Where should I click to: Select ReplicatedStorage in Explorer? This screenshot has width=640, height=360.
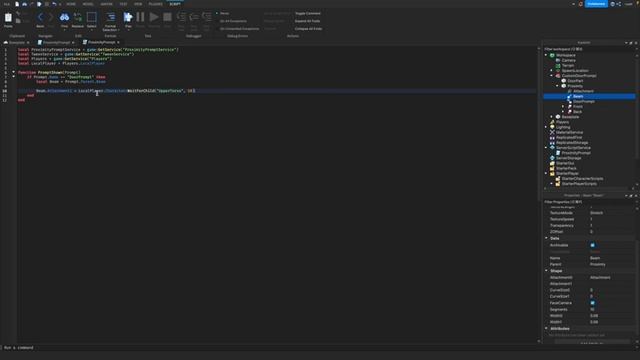(572, 143)
